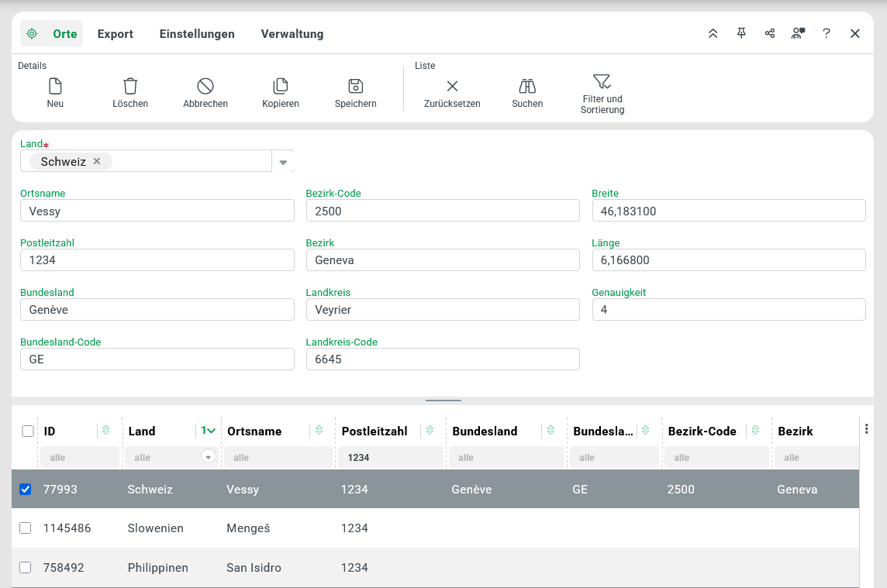This screenshot has height=588, width=887.
Task: Click the Ortsname field containing Vessy
Action: pos(157,211)
